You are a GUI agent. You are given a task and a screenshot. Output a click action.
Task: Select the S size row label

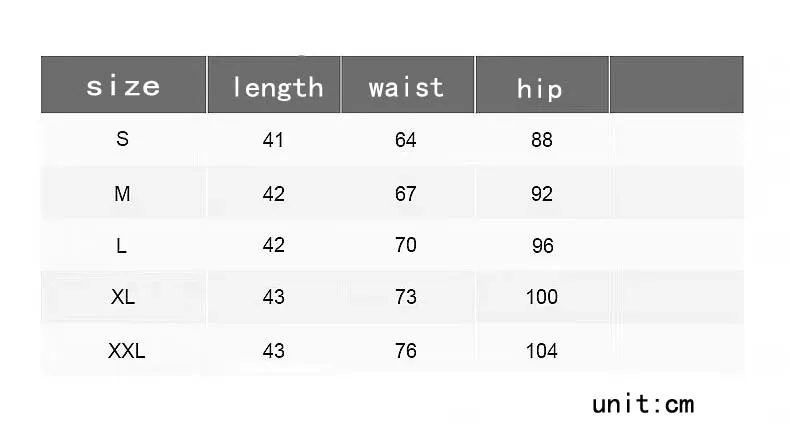pos(122,138)
